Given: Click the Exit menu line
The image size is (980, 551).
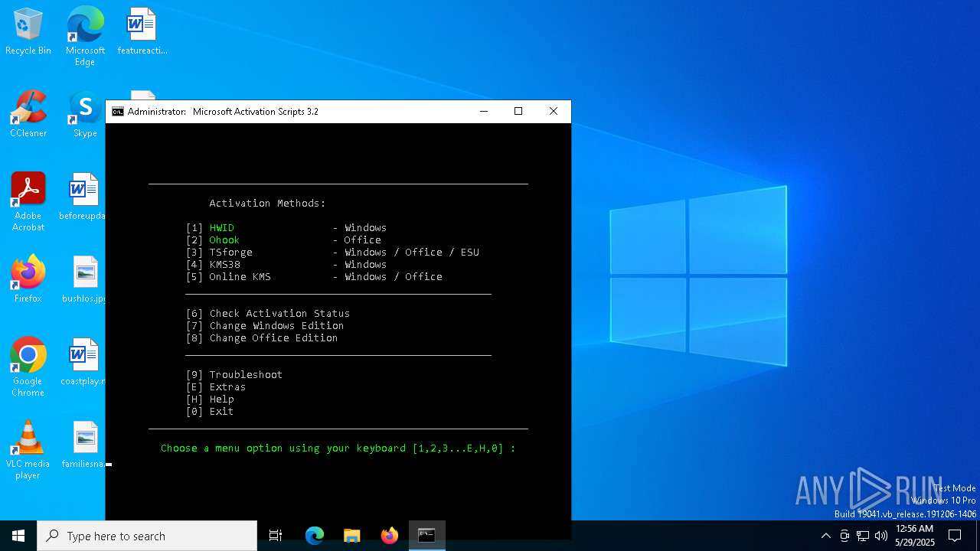Looking at the screenshot, I should point(210,412).
